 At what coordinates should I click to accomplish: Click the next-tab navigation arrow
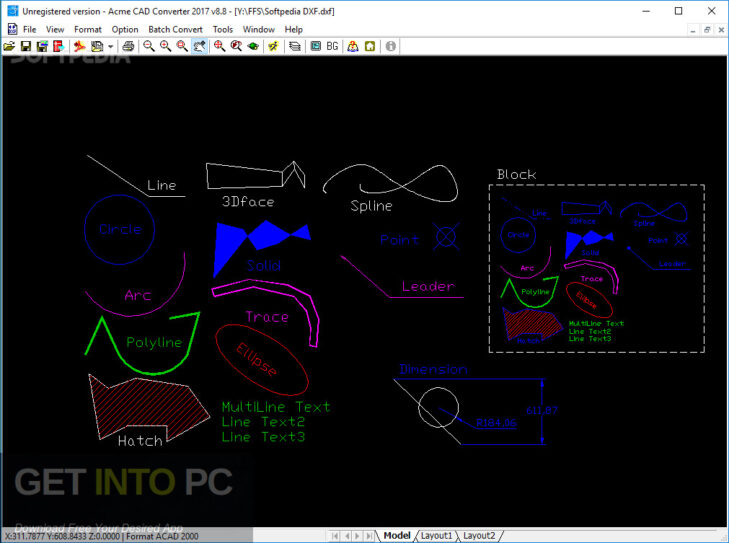click(357, 536)
